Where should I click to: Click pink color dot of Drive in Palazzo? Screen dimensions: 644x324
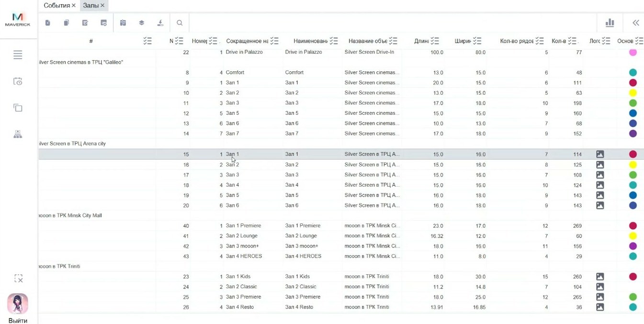[633, 52]
